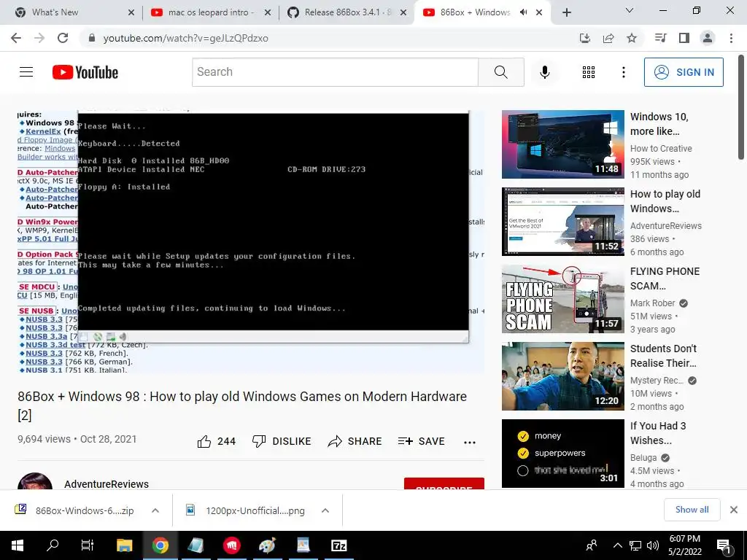Screen dimensions: 747x560
Task: Open FLYING PHONE SCAM video thumbnail
Action: tap(562, 298)
